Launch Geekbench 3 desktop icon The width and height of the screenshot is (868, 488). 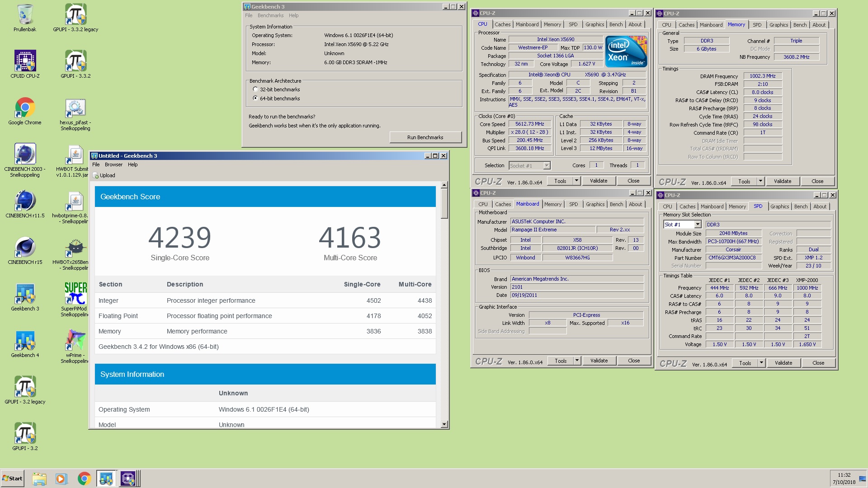[x=25, y=297]
